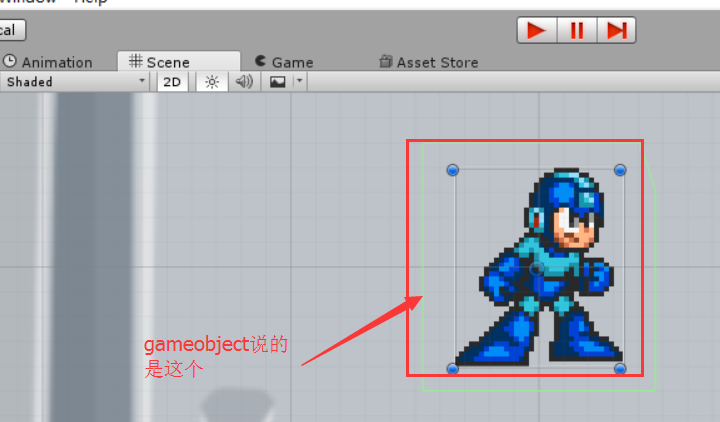Click the partially visible Local toggle button

[12, 30]
